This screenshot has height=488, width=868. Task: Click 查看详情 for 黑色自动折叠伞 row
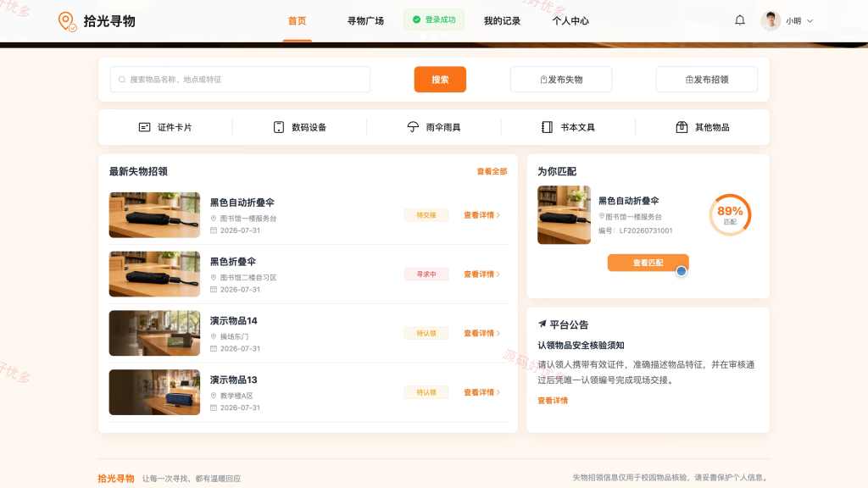[x=481, y=215]
